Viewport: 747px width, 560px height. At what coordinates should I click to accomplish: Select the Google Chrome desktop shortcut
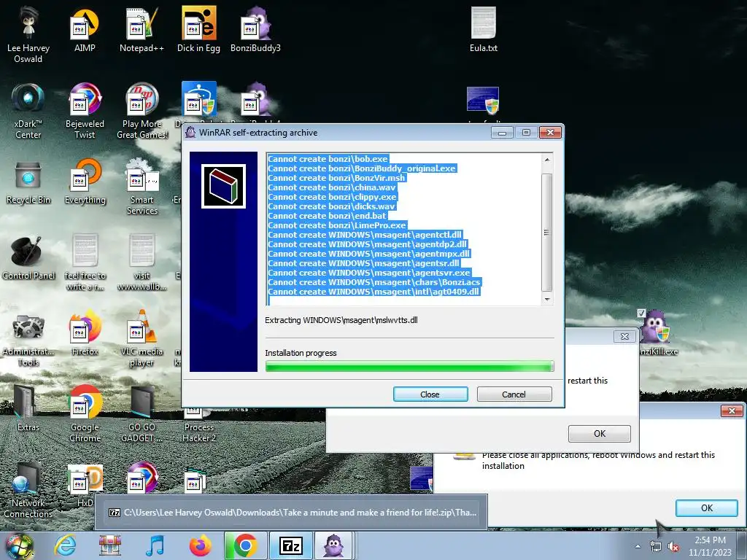[x=85, y=414]
